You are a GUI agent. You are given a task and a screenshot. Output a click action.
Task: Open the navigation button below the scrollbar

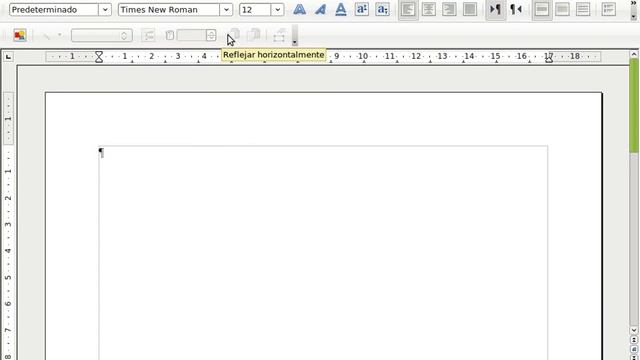633,349
